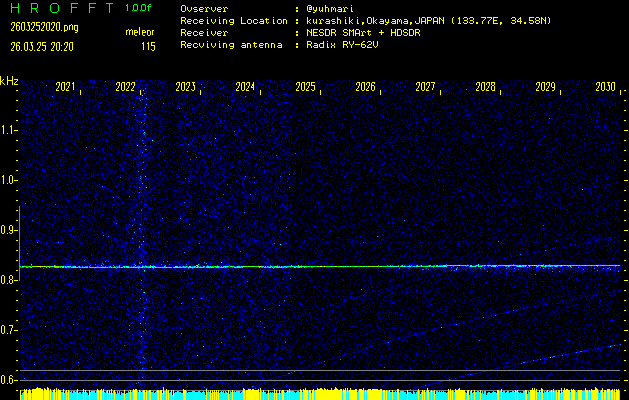The width and height of the screenshot is (629, 400).
Task: Select the 2028 time marker
Action: 485,88
